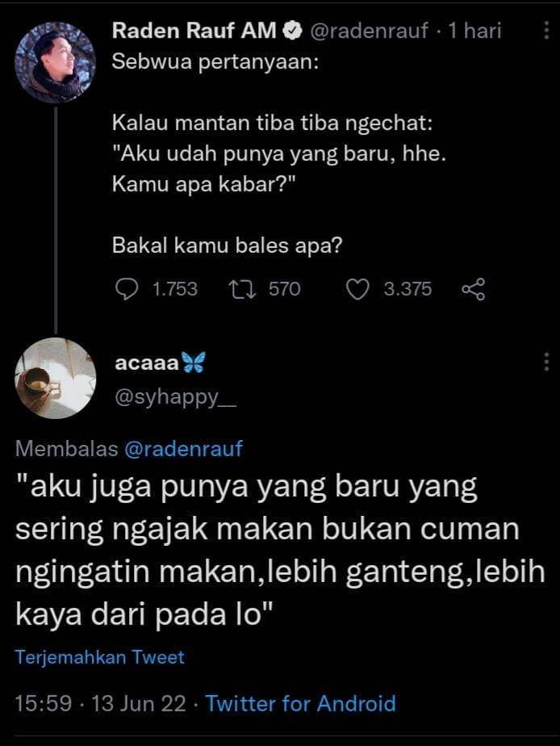Viewport: 560px width, 746px height.
Task: Click the 1 hari time label
Action: coord(475,31)
